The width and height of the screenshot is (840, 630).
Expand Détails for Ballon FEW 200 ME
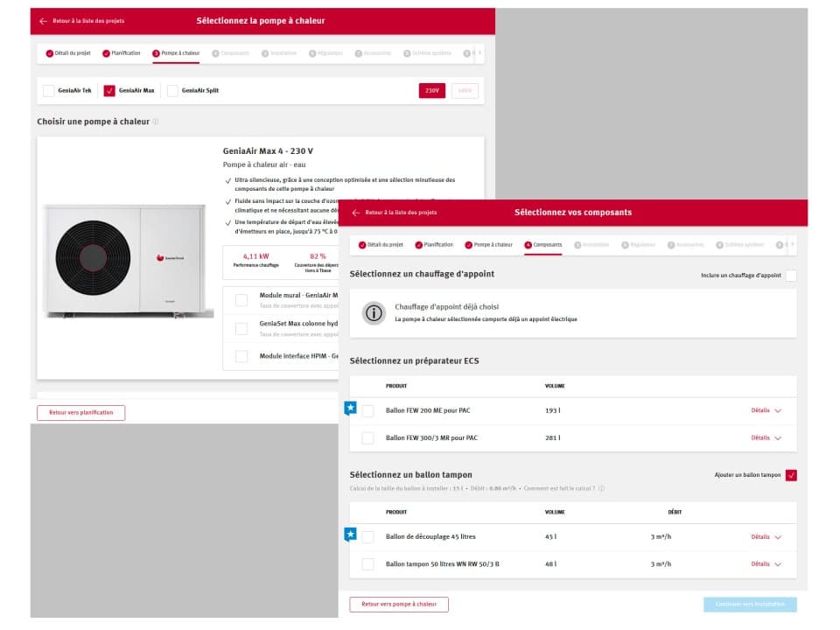pyautogui.click(x=766, y=410)
